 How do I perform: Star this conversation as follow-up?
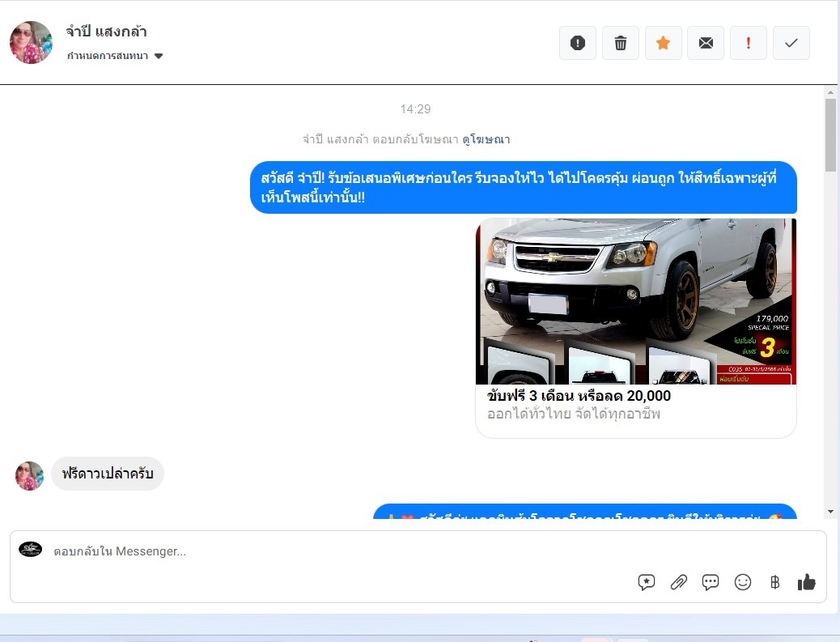tap(664, 43)
